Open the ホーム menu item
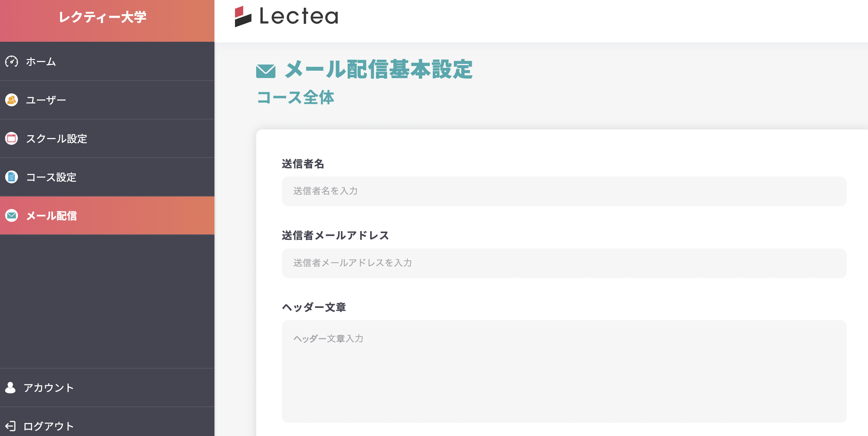 click(x=41, y=62)
